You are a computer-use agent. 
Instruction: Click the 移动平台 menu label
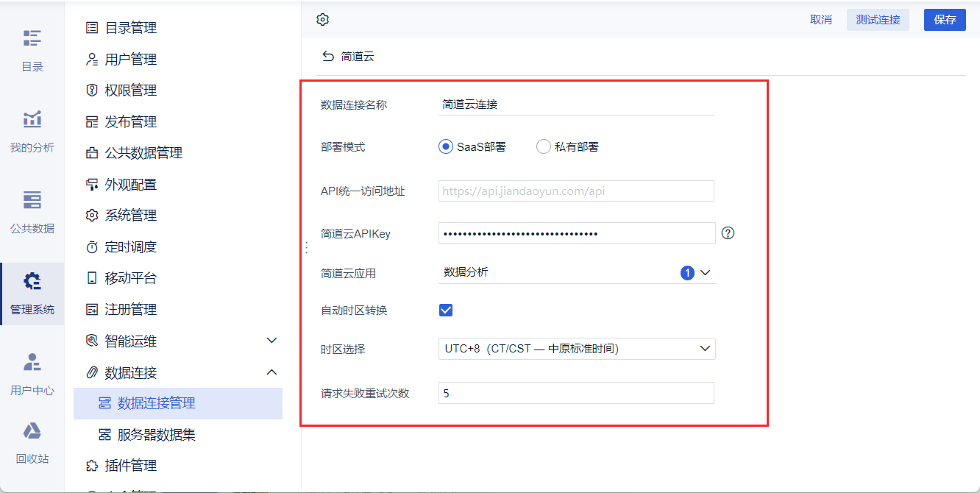pyautogui.click(x=131, y=278)
